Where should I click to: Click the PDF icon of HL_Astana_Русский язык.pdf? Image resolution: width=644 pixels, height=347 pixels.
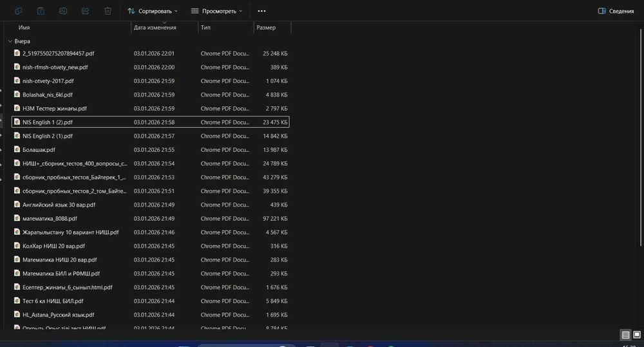tap(17, 314)
